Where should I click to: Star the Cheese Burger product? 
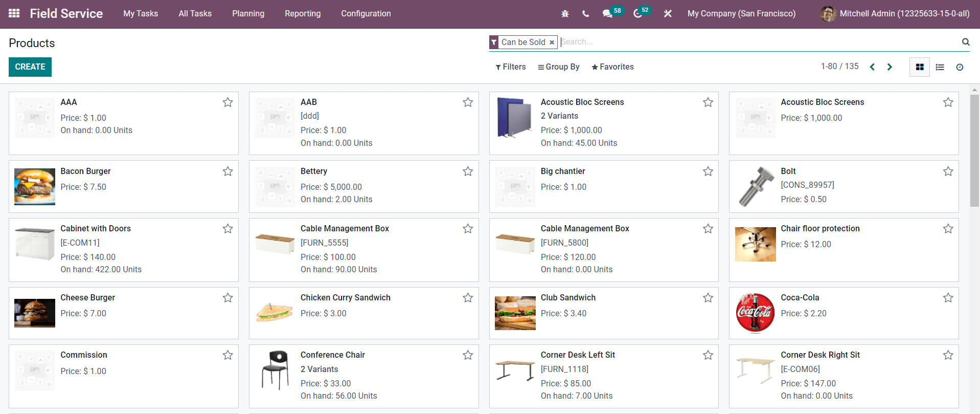pos(228,298)
